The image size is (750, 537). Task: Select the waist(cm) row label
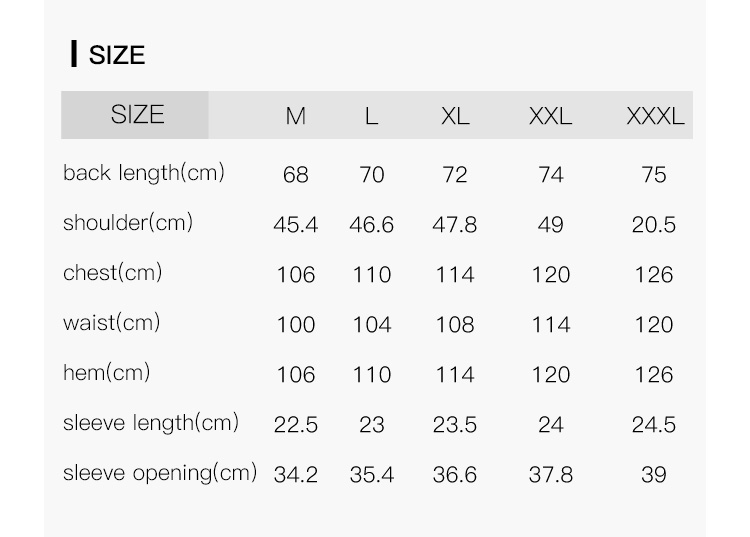coord(111,323)
